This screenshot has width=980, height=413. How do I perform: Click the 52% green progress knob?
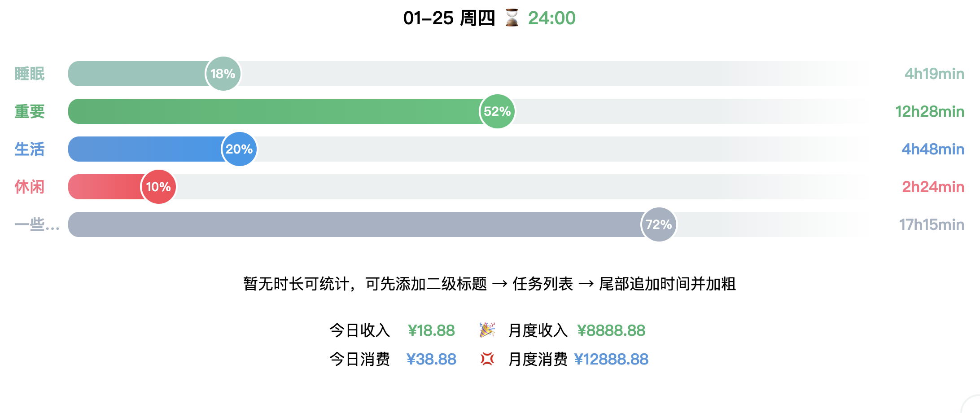497,111
